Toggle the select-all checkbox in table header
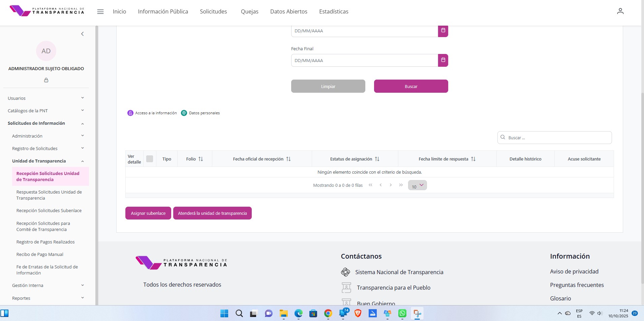 click(x=150, y=159)
